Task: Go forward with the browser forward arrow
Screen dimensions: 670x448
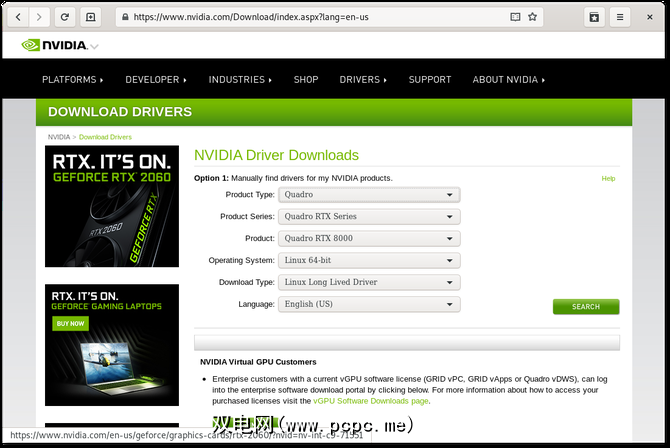Action: pos(39,17)
